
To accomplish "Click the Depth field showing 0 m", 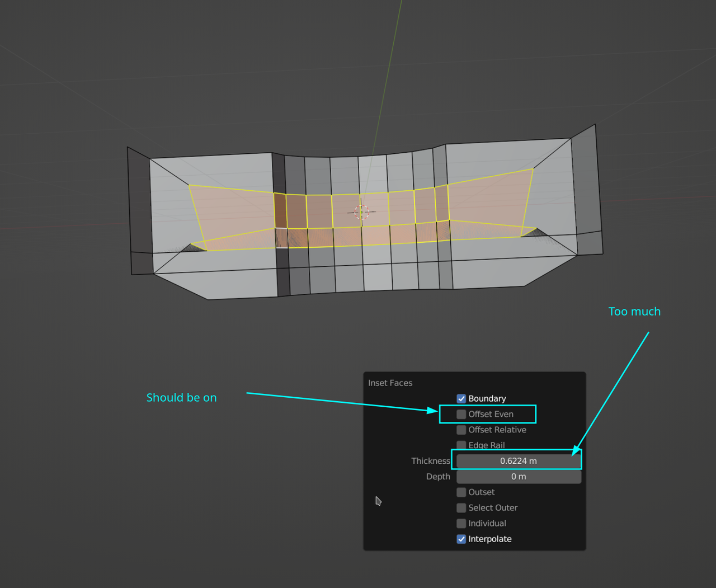I will [x=519, y=477].
